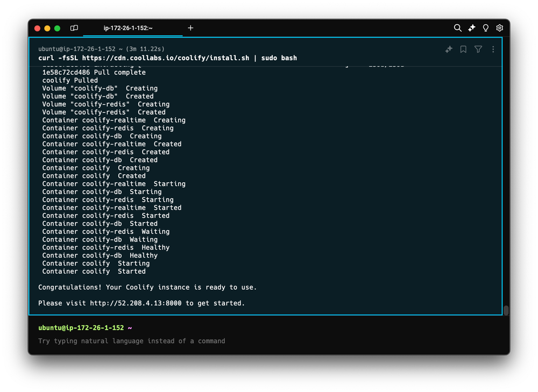Filter the block's output with the funnel icon
This screenshot has width=538, height=392.
(478, 49)
